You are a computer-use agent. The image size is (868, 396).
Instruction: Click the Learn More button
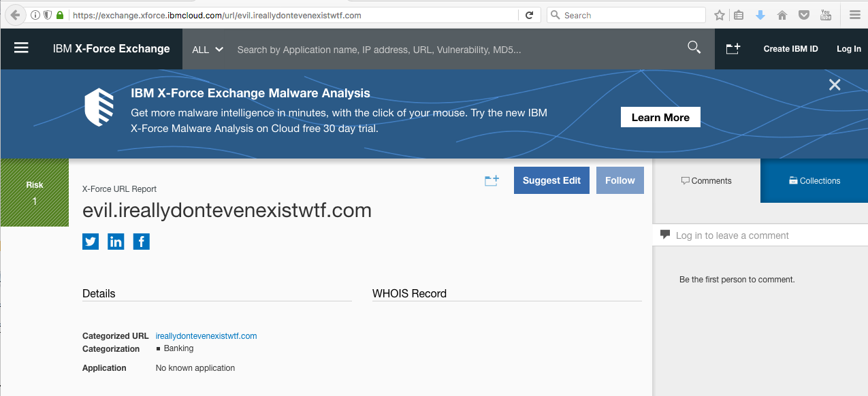(x=660, y=117)
